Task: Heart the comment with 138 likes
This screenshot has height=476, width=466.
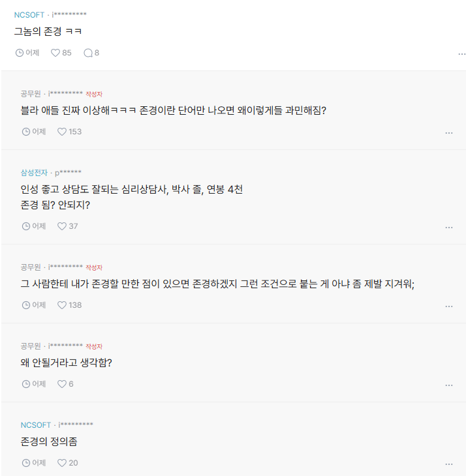Action: pyautogui.click(x=62, y=305)
